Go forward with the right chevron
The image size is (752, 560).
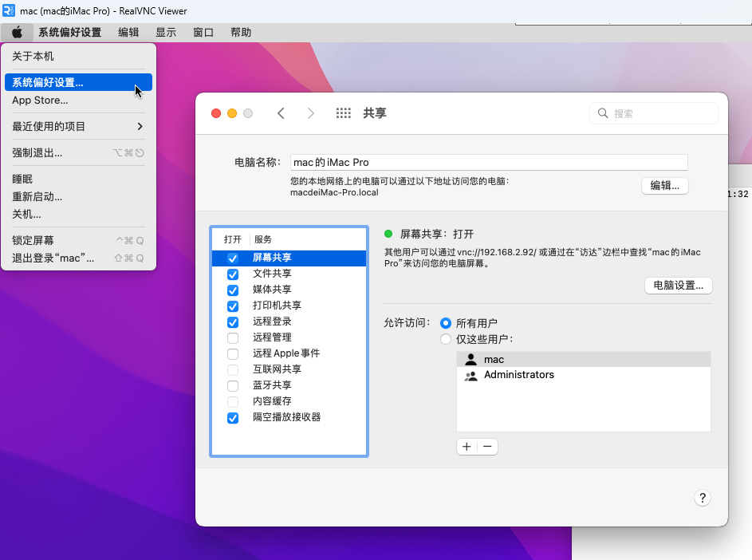pyautogui.click(x=310, y=113)
